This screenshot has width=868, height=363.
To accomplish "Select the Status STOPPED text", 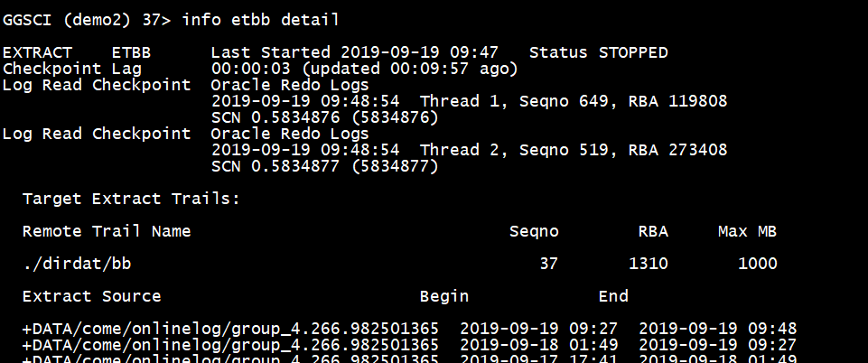I will [x=598, y=52].
